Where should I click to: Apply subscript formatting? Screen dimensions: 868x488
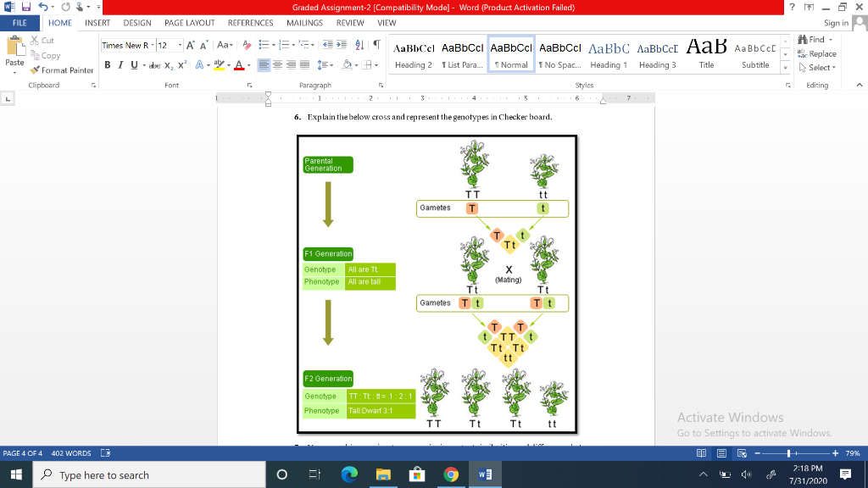pos(169,64)
